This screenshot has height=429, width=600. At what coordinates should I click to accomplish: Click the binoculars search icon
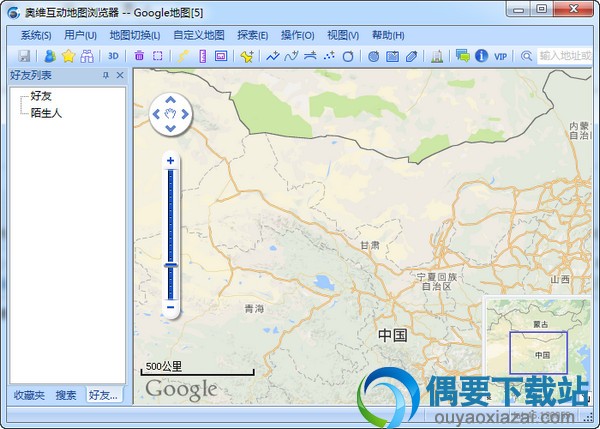(x=87, y=56)
